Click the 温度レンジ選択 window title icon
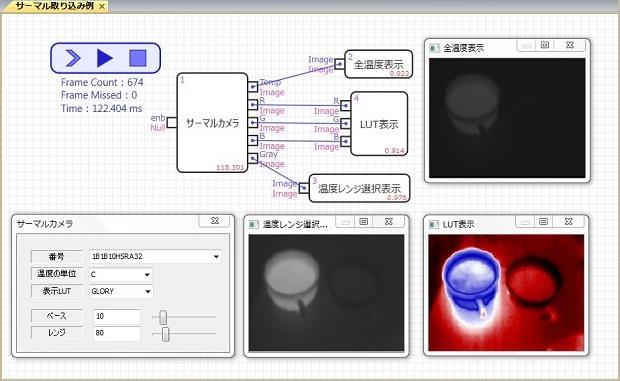The height and width of the screenshot is (381, 620). coord(254,225)
